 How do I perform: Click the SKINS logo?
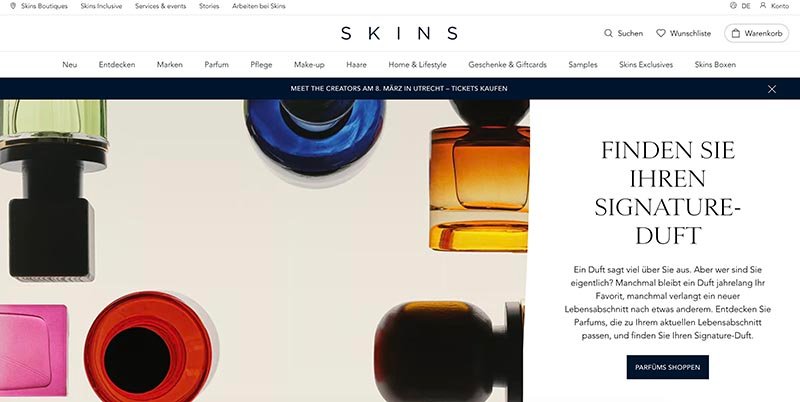(x=399, y=33)
